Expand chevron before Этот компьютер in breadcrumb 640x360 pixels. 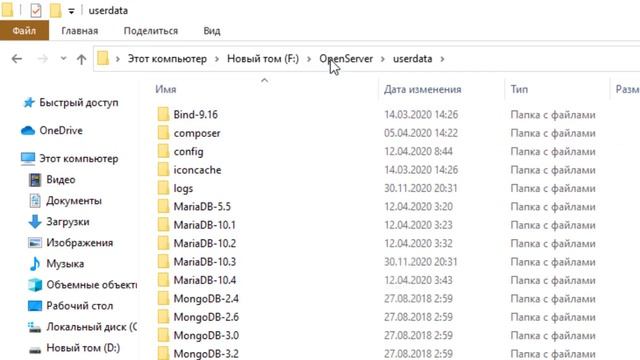pyautogui.click(x=118, y=59)
